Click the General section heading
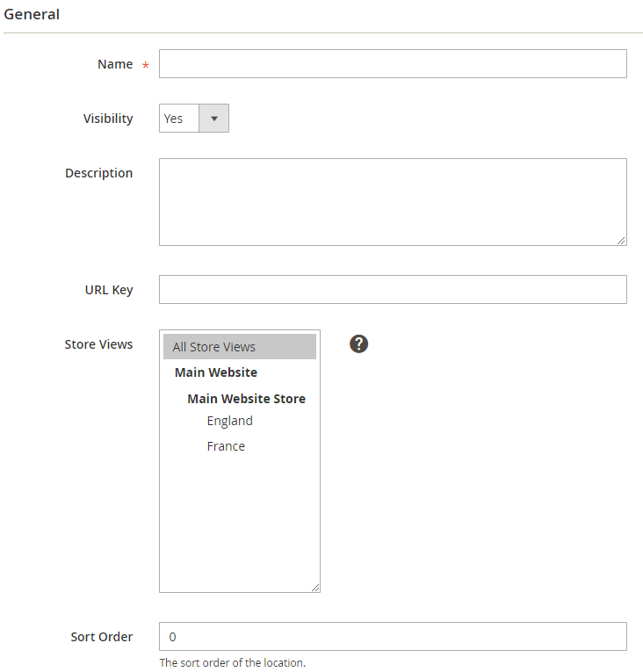Screen dimensions: 643x672 [x=33, y=14]
